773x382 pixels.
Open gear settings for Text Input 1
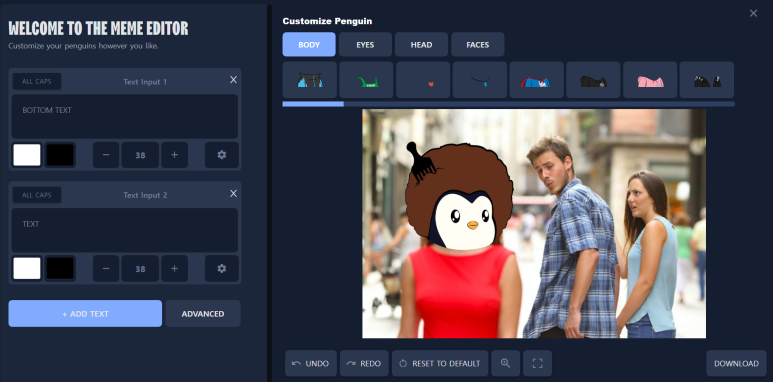[x=222, y=155]
